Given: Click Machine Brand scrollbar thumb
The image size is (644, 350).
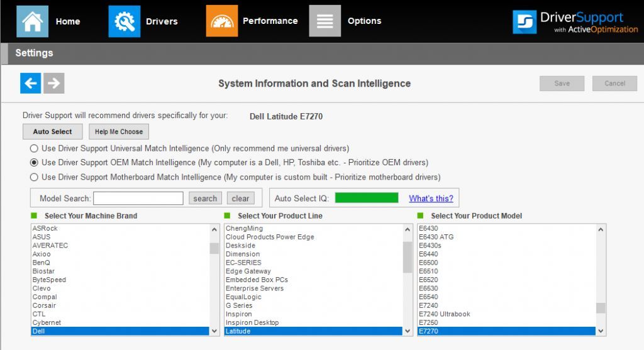Looking at the screenshot, I should [214, 248].
